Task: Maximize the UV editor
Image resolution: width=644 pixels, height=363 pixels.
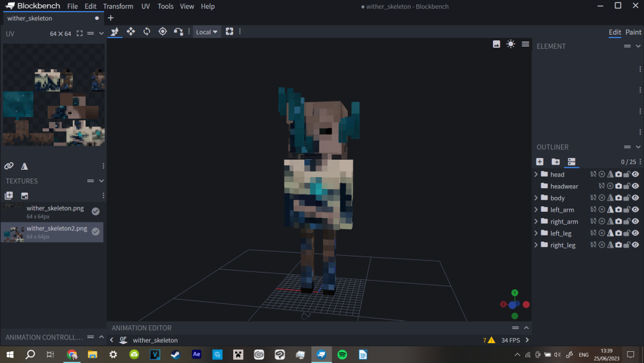Action: pyautogui.click(x=80, y=33)
